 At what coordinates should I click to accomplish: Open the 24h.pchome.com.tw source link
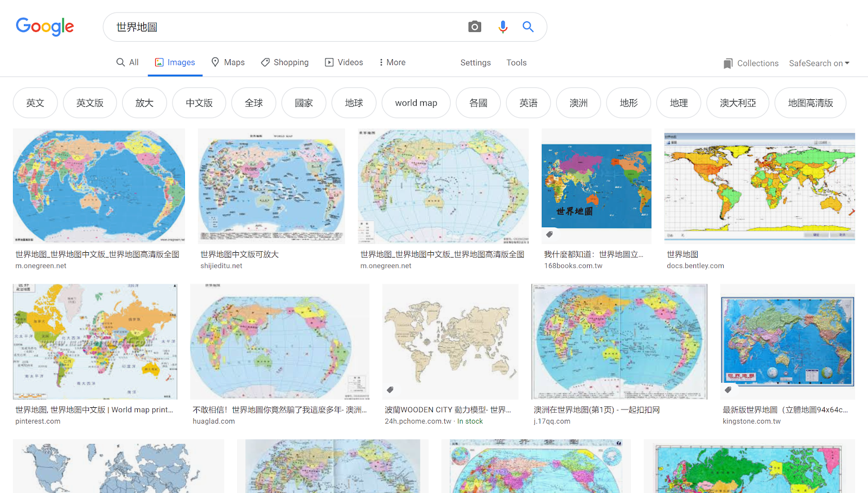pyautogui.click(x=418, y=421)
